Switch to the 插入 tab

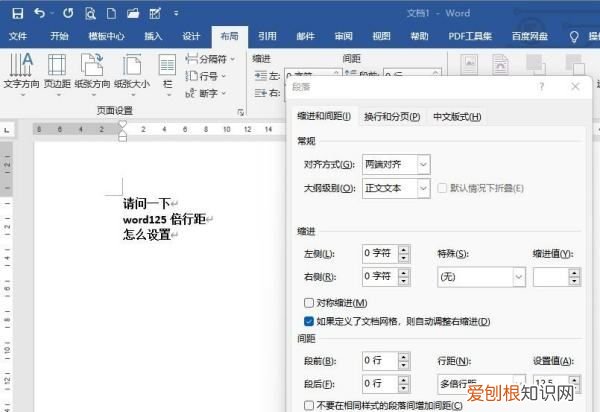click(153, 36)
